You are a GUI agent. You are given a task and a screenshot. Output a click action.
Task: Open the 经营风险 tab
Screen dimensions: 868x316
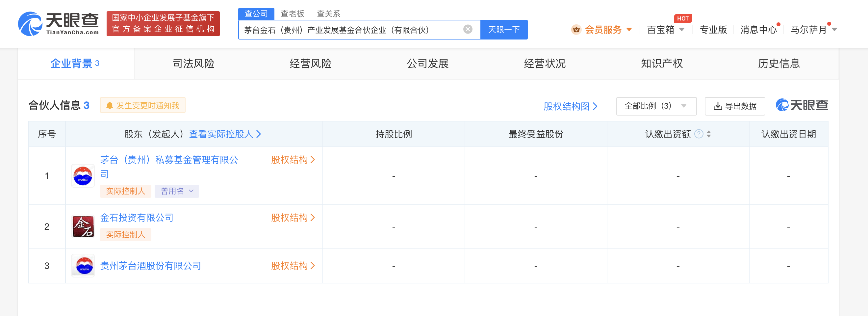[x=310, y=64]
